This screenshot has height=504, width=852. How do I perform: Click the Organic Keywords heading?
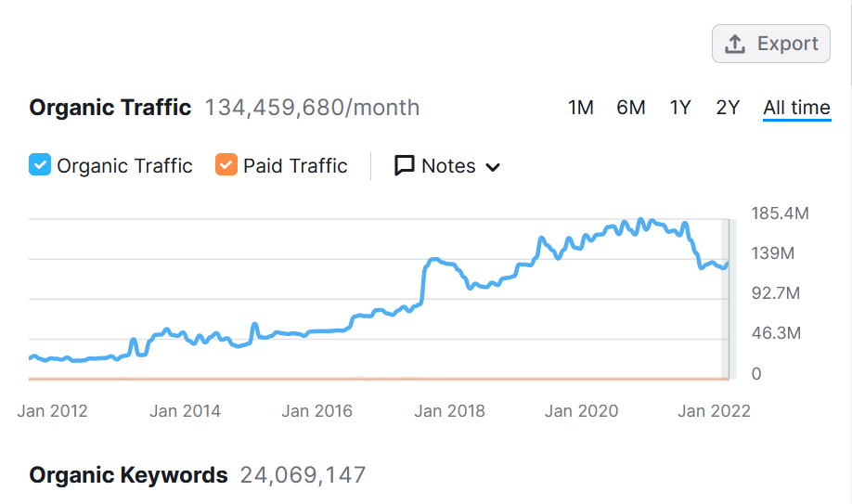coord(128,475)
